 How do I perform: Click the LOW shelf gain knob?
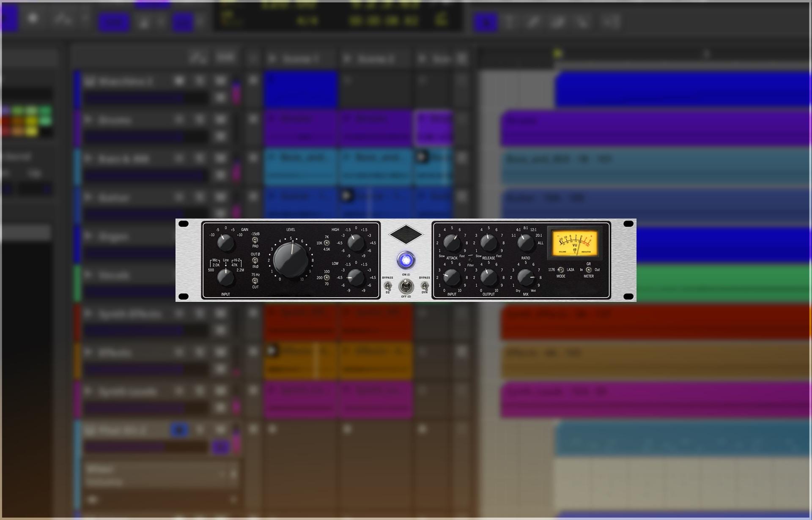[356, 278]
